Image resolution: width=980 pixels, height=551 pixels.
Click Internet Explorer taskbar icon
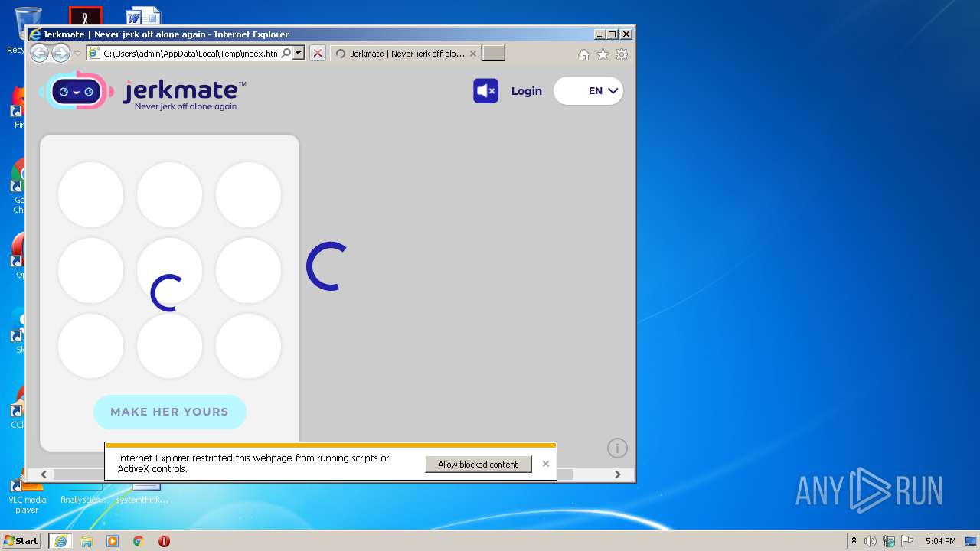[60, 541]
